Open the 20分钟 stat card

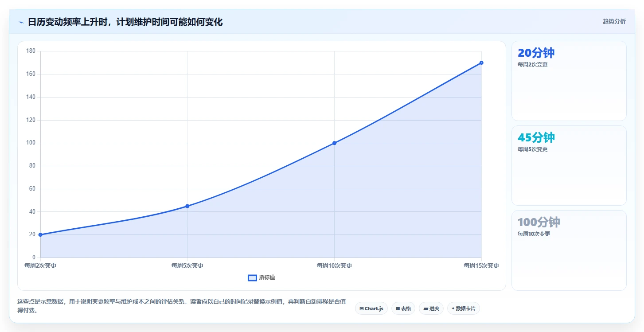(x=569, y=81)
